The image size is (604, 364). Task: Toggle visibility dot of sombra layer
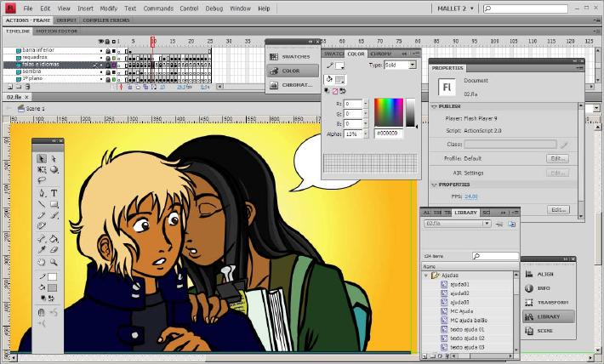click(x=101, y=71)
